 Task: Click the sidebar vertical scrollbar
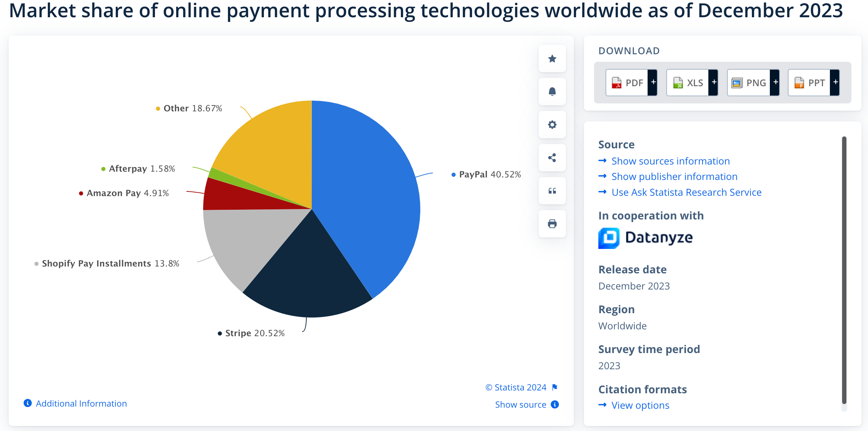(844, 269)
